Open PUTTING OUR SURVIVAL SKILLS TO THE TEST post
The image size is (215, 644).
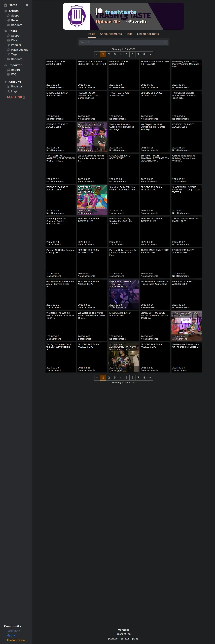[x=92, y=75]
